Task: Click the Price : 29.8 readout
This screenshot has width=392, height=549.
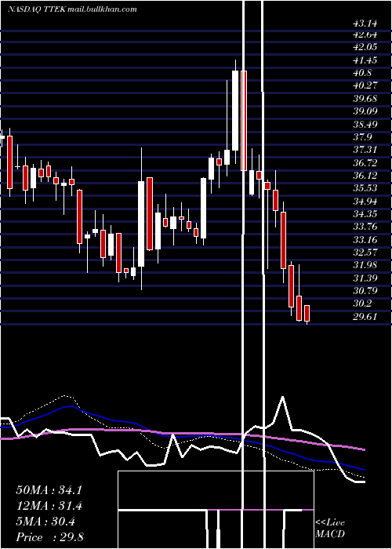Action: (x=49, y=537)
